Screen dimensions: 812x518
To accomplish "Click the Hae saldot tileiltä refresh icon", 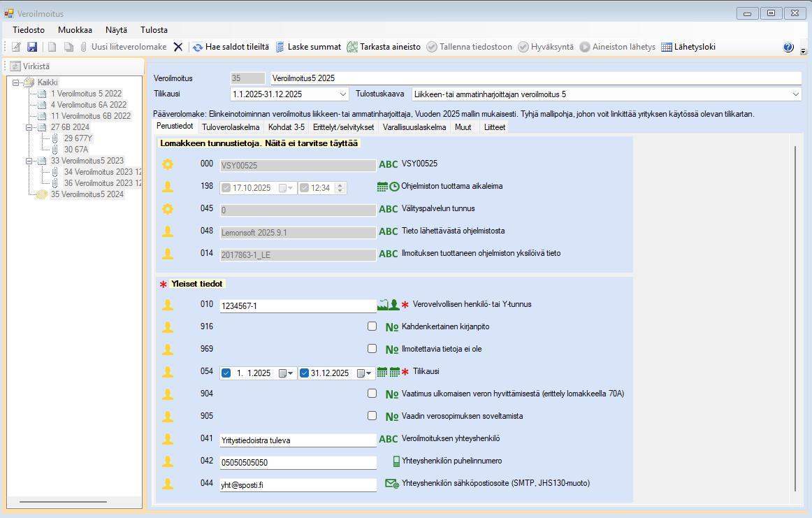I will (x=198, y=47).
